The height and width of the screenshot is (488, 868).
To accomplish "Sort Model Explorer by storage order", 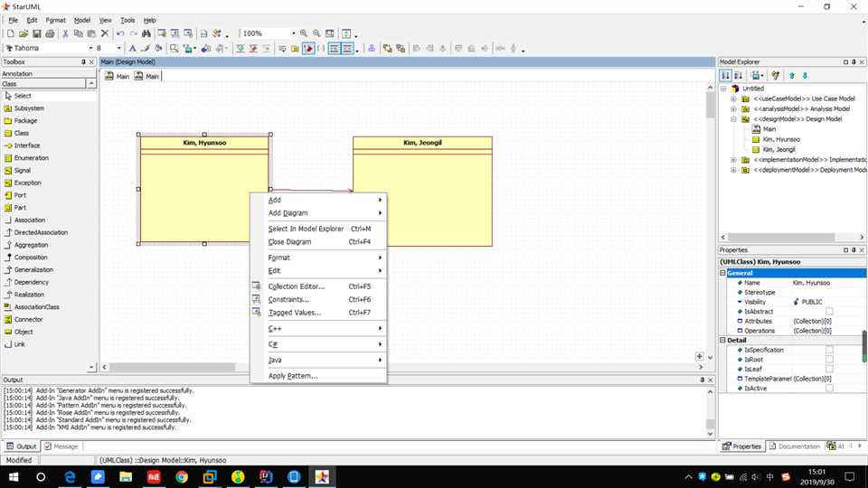I will coord(725,75).
